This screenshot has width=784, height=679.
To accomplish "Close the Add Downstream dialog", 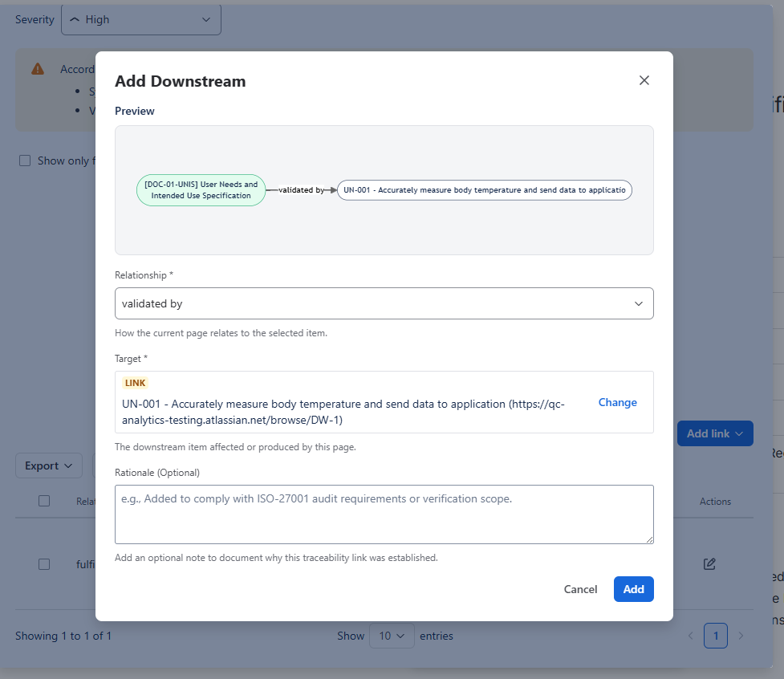I will (x=644, y=80).
